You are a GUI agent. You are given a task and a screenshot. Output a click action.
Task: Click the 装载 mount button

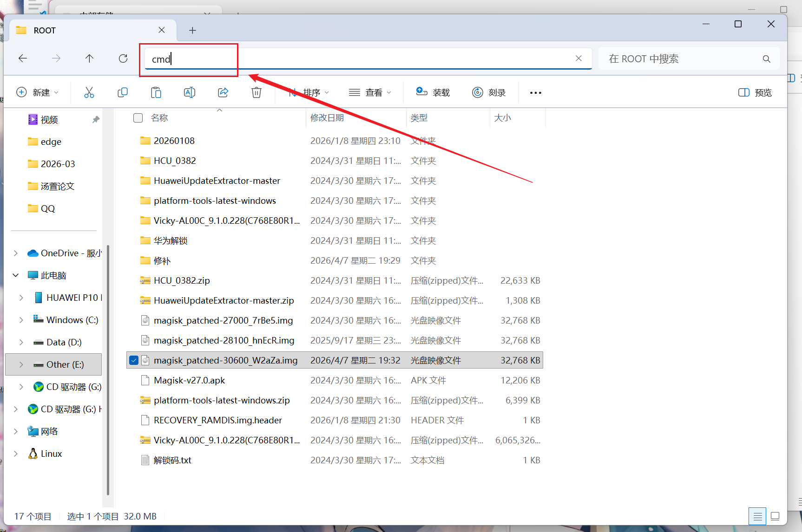point(433,92)
